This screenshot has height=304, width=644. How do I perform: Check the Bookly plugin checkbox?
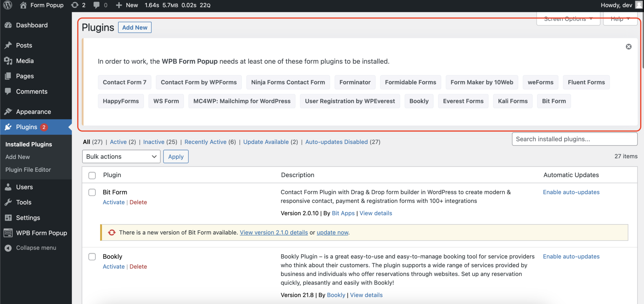(92, 257)
